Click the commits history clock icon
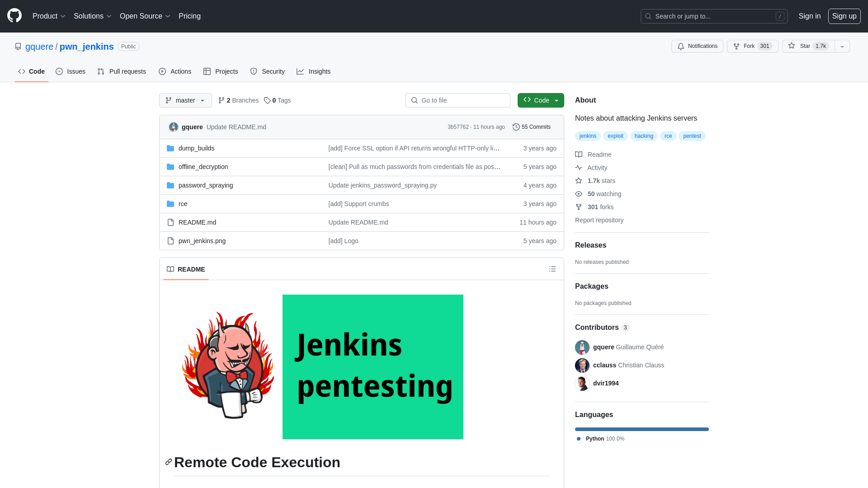 click(x=516, y=127)
